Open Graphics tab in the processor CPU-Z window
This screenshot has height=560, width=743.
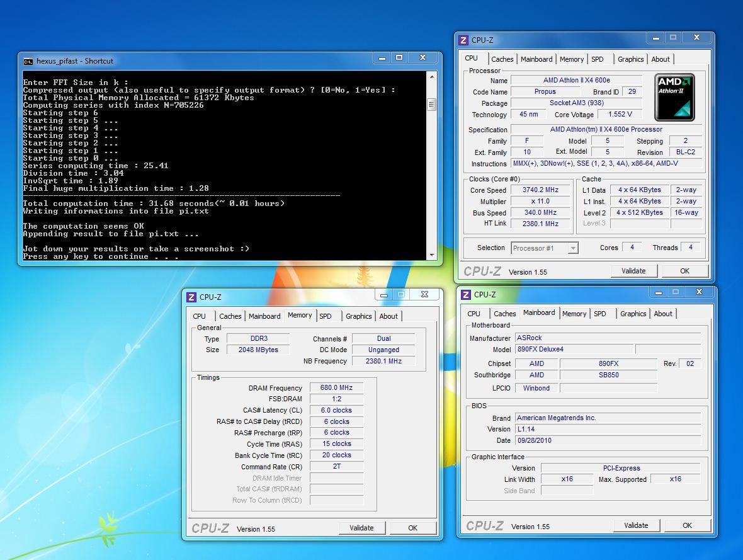click(x=631, y=59)
